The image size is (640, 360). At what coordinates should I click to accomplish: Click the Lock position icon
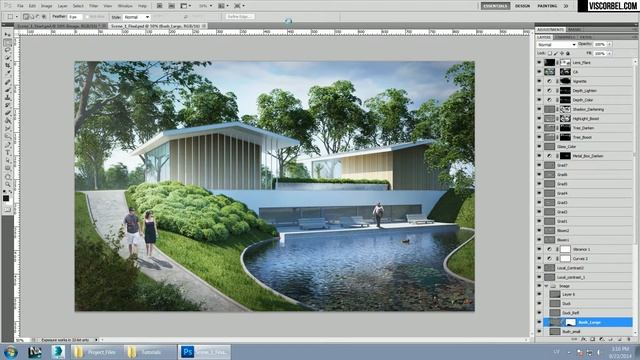pos(562,53)
